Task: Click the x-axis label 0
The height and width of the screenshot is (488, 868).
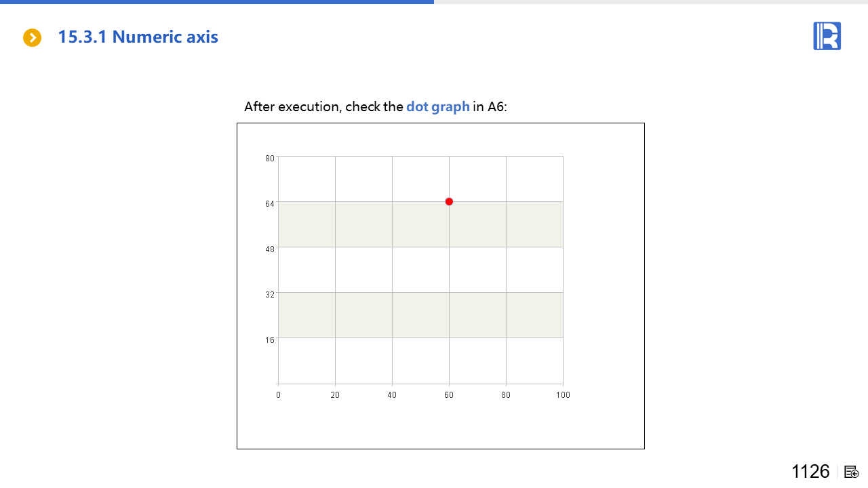Action: pos(278,395)
